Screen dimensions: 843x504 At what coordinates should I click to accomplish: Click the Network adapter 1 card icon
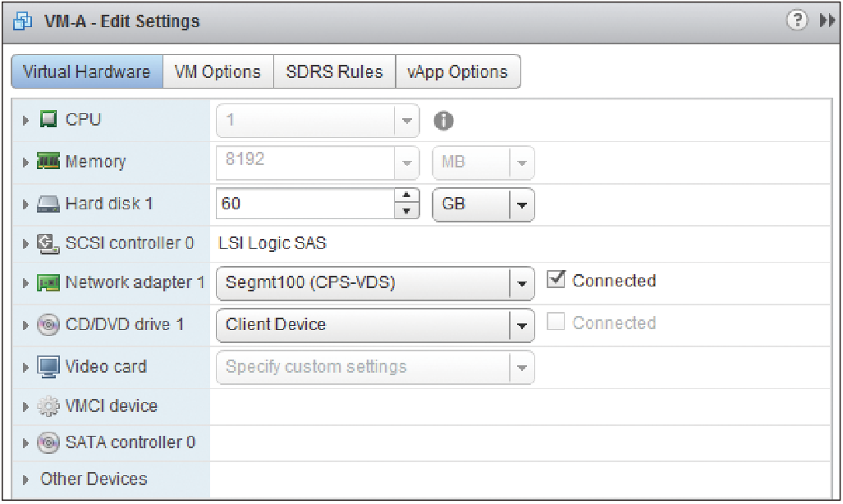tap(48, 282)
